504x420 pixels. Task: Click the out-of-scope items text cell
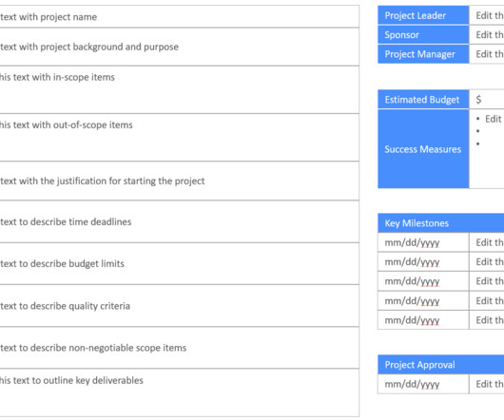coord(180,138)
